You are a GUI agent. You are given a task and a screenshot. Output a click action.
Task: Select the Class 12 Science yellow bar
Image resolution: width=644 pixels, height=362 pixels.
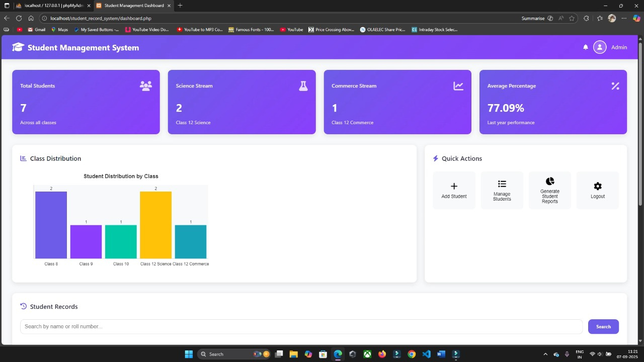155,224
